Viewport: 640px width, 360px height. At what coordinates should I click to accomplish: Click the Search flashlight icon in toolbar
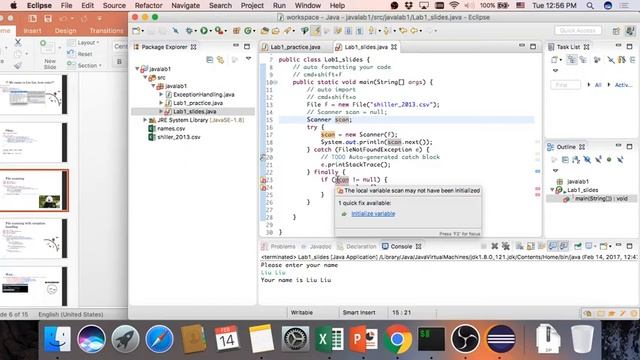(x=287, y=31)
